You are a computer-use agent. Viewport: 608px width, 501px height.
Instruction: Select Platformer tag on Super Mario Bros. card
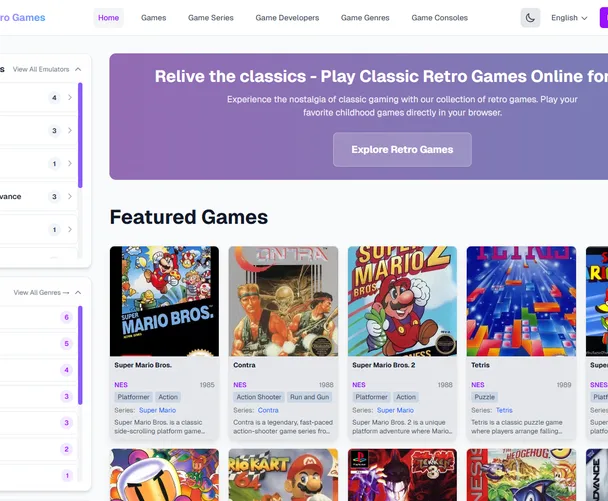click(133, 397)
